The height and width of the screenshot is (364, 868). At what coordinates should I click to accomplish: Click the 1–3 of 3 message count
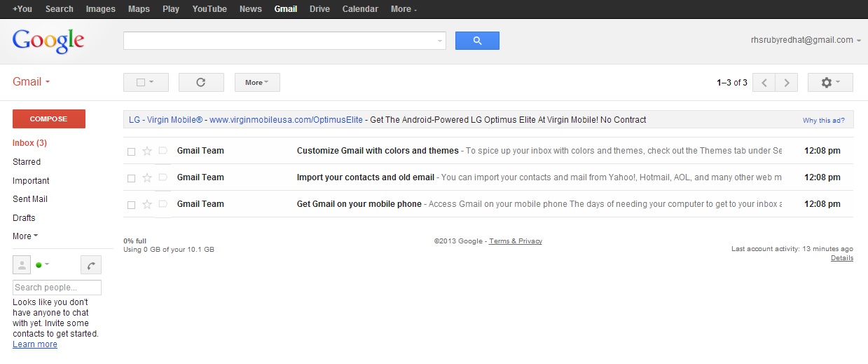(x=732, y=83)
